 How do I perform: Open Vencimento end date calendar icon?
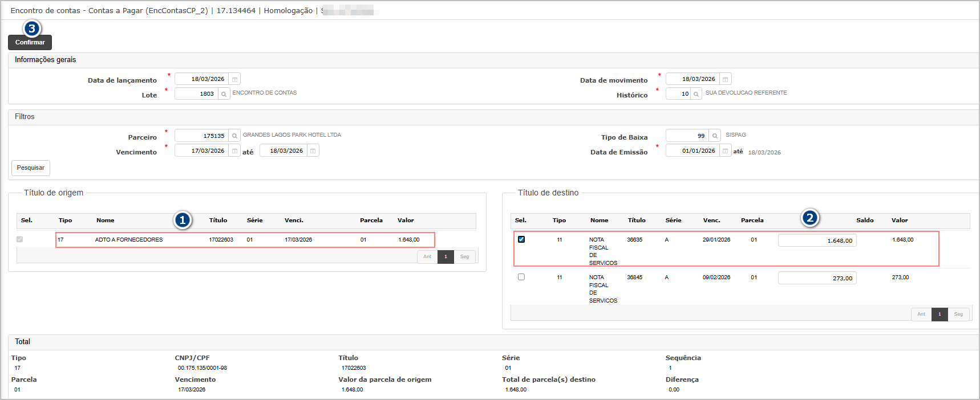(x=313, y=151)
